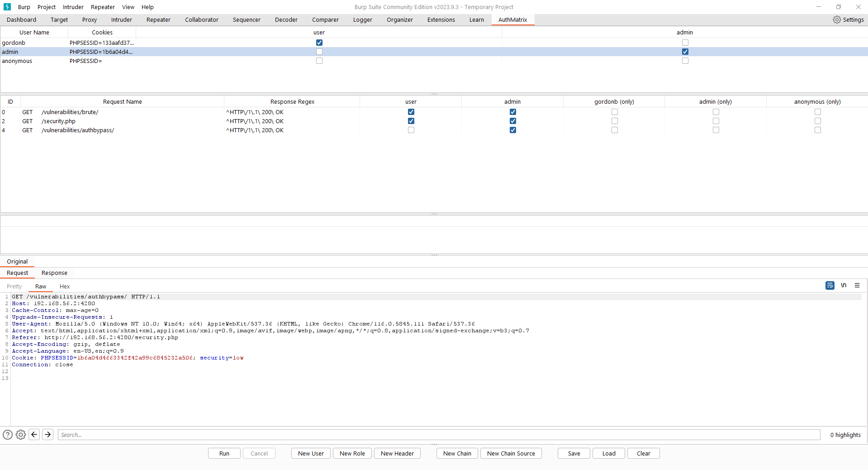
Task: Open the Burp menu
Action: [x=24, y=7]
